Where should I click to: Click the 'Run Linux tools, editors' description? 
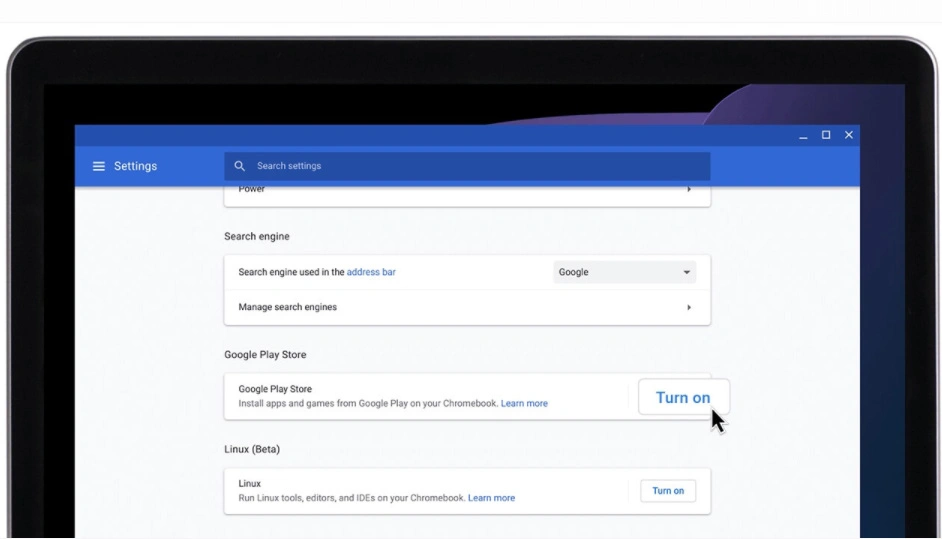pyautogui.click(x=352, y=498)
